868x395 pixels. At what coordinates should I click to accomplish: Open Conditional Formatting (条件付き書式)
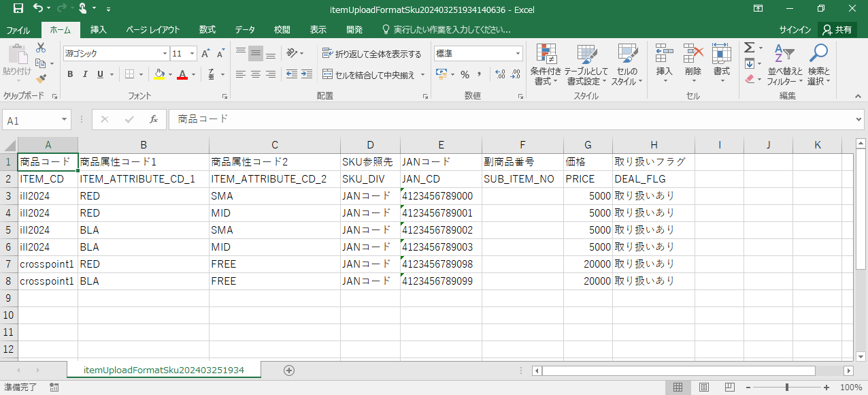tap(546, 65)
